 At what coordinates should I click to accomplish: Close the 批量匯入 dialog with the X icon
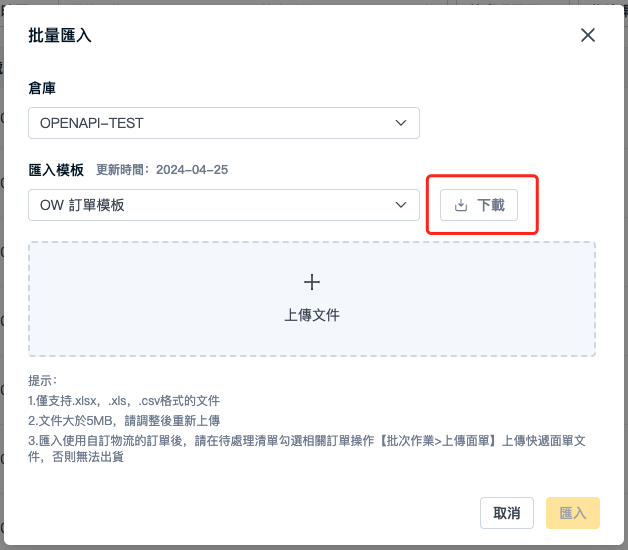(x=588, y=35)
